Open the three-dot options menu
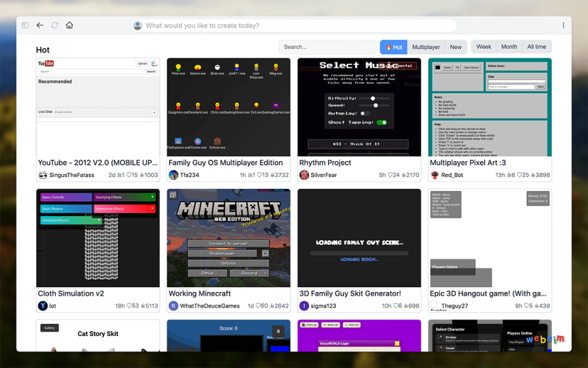This screenshot has height=368, width=588. coord(563,25)
